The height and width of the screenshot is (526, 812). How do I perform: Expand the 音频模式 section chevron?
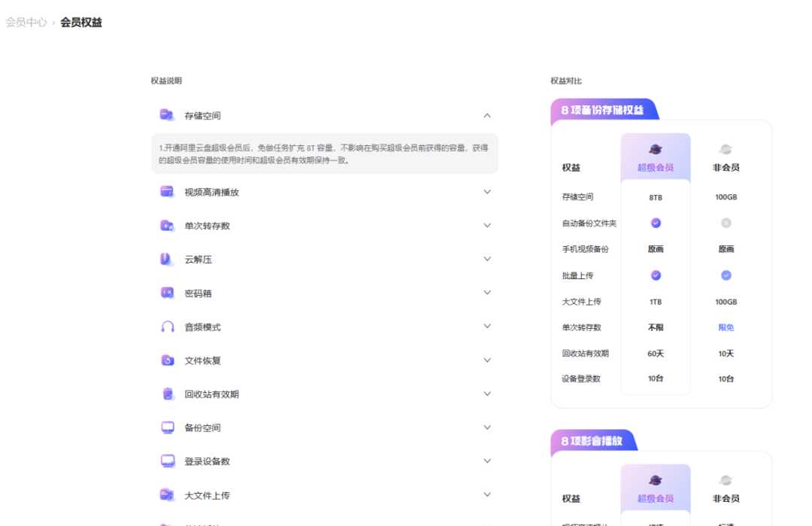486,326
